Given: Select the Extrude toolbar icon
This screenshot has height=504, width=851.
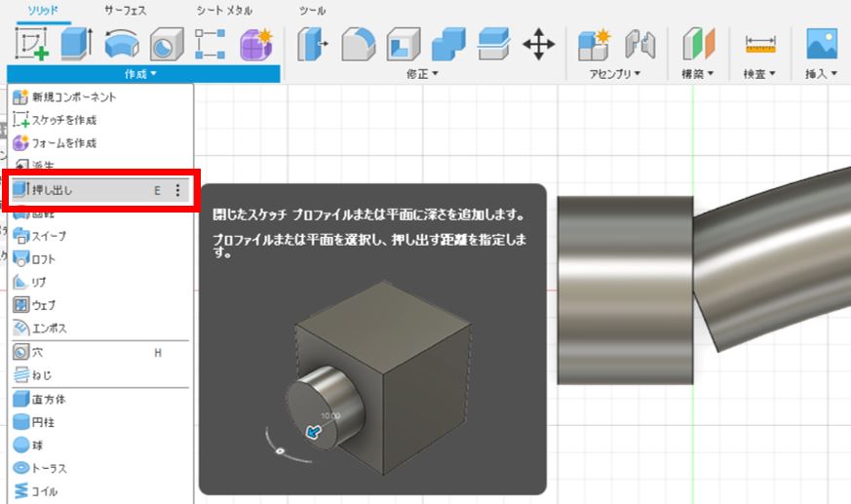Looking at the screenshot, I should 77,44.
